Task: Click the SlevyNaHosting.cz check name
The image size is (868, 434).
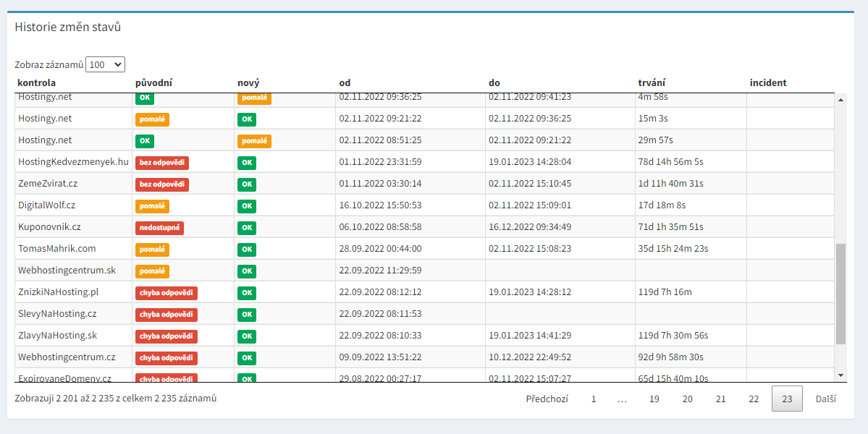Action: pyautogui.click(x=57, y=313)
